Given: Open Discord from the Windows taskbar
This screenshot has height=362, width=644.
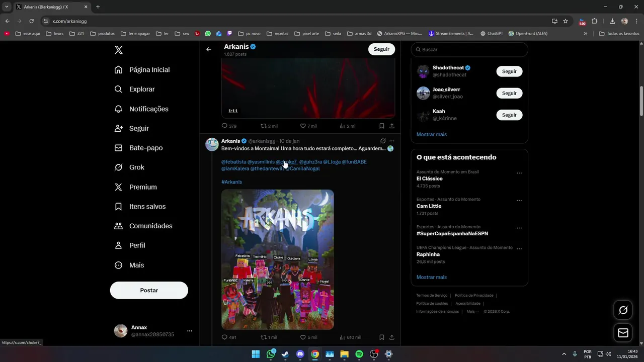Looking at the screenshot, I should tap(300, 354).
